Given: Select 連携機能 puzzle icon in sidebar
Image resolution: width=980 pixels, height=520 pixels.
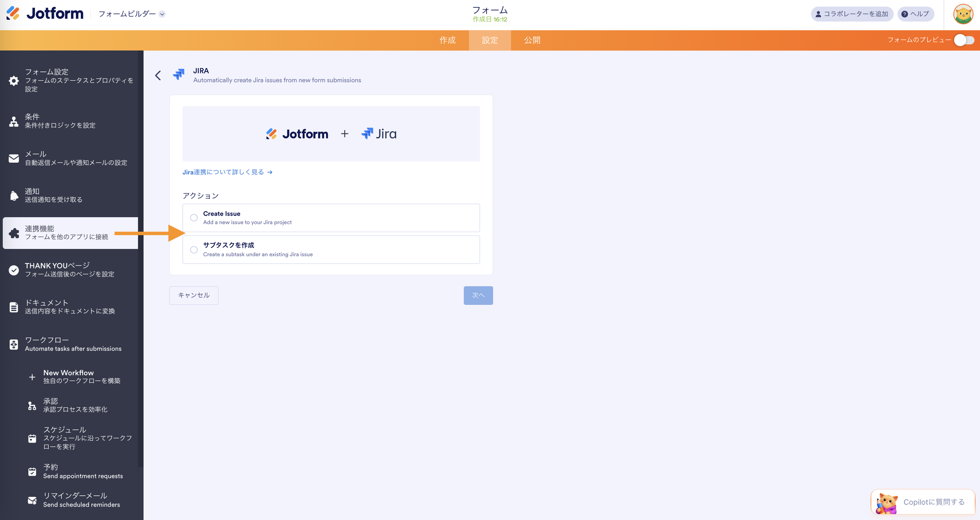Looking at the screenshot, I should point(14,233).
